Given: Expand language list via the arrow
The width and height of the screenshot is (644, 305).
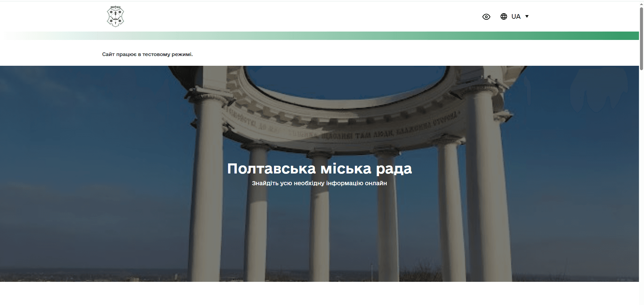Looking at the screenshot, I should point(527,16).
